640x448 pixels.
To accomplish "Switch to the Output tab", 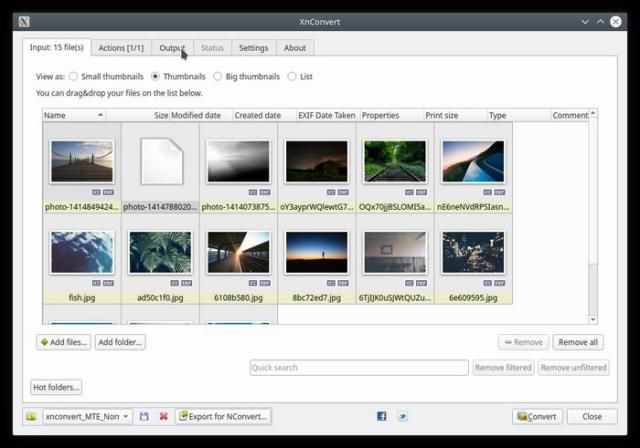I will pyautogui.click(x=172, y=47).
